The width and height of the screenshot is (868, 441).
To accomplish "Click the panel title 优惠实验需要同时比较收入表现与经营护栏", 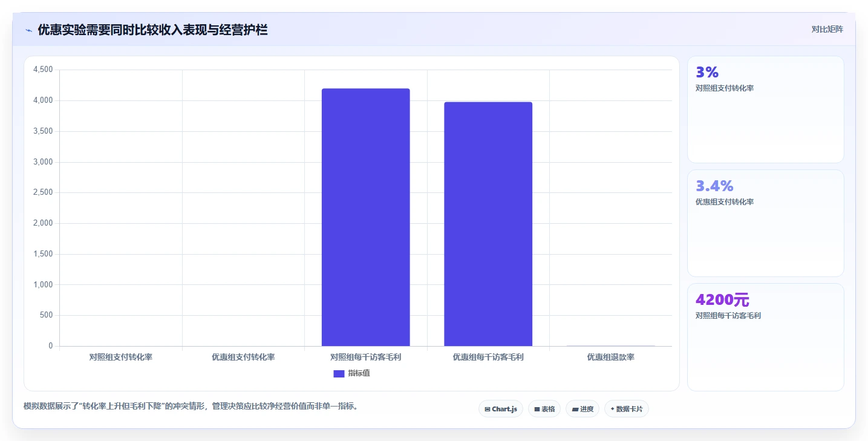I will click(152, 30).
